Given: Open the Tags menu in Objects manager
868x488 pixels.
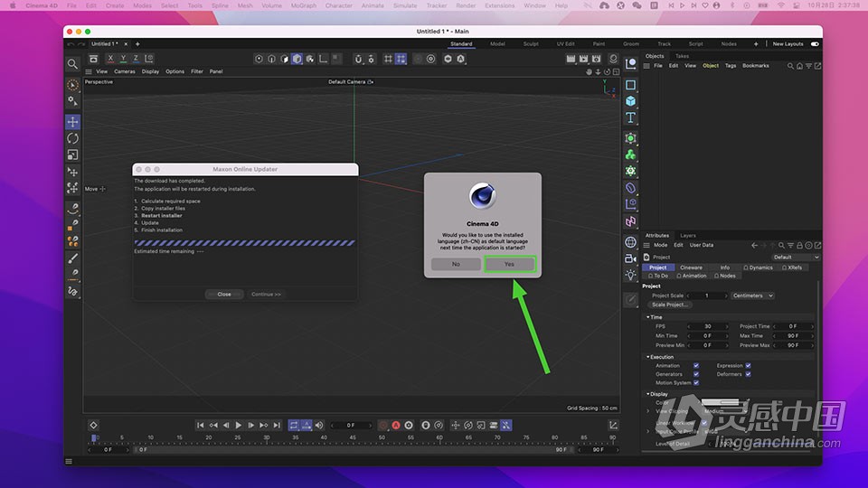Looking at the screenshot, I should pyautogui.click(x=731, y=66).
